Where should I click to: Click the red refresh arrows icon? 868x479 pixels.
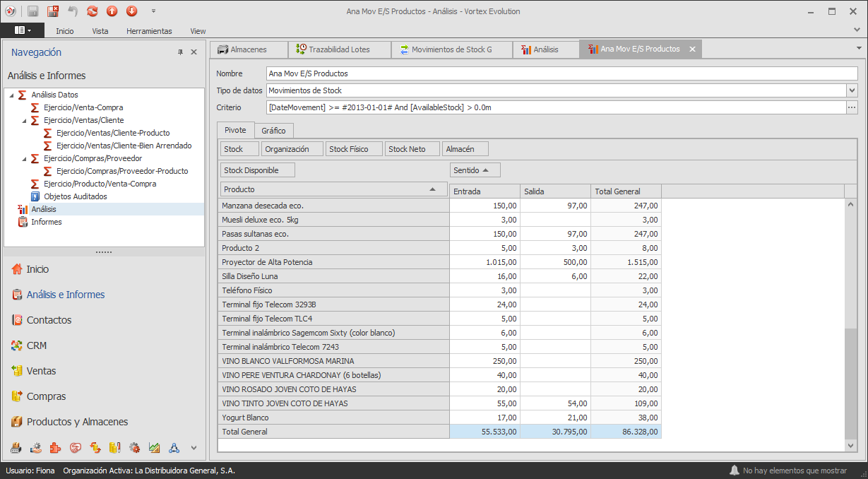[x=93, y=11]
